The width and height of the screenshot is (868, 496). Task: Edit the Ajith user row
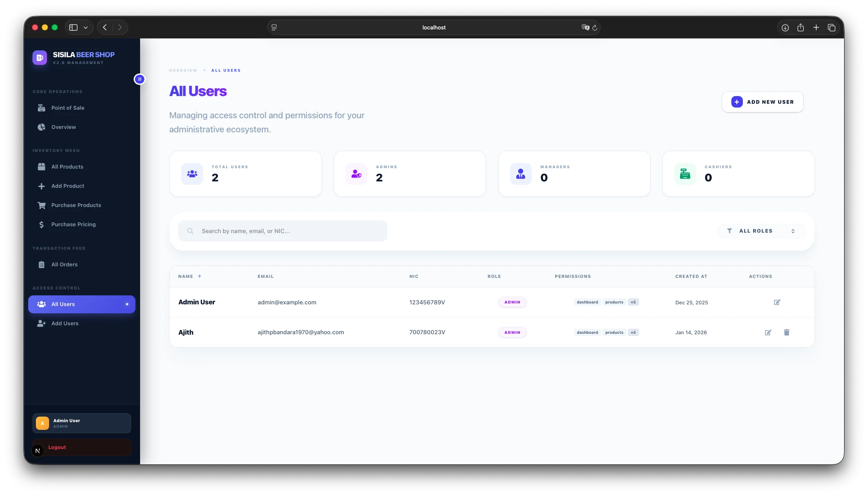(x=768, y=333)
